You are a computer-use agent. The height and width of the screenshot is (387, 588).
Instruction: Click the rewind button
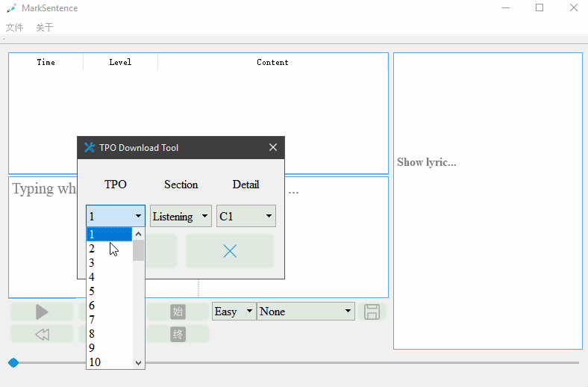[42, 334]
